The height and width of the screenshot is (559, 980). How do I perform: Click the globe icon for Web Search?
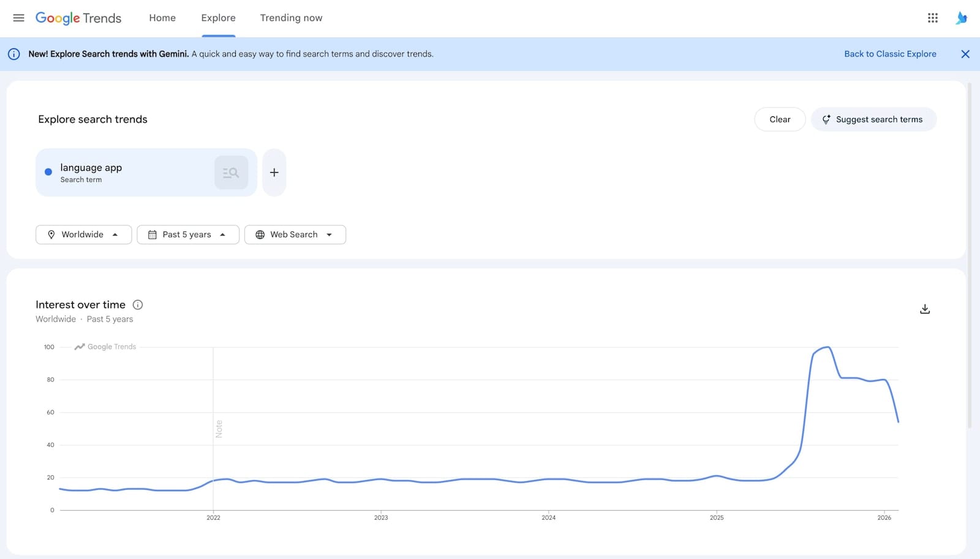260,234
